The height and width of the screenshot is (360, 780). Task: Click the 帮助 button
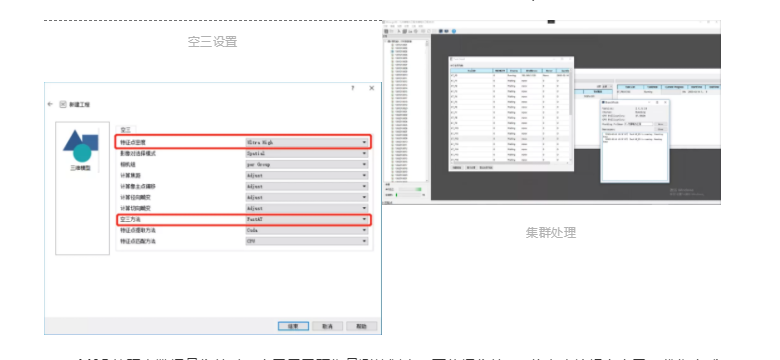point(362,327)
